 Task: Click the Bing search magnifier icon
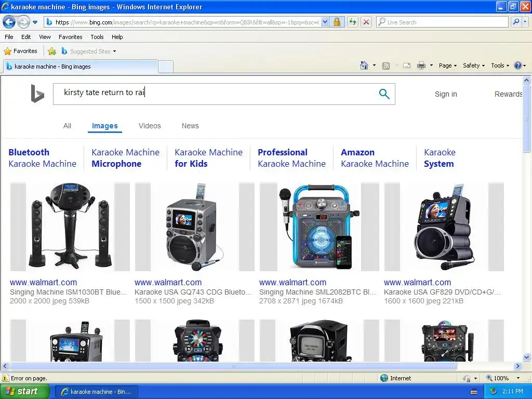(x=384, y=94)
